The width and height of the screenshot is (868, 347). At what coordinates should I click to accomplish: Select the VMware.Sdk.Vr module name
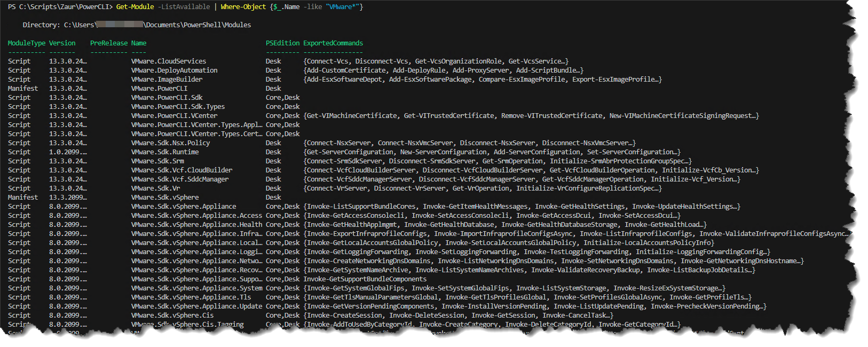[x=156, y=188]
